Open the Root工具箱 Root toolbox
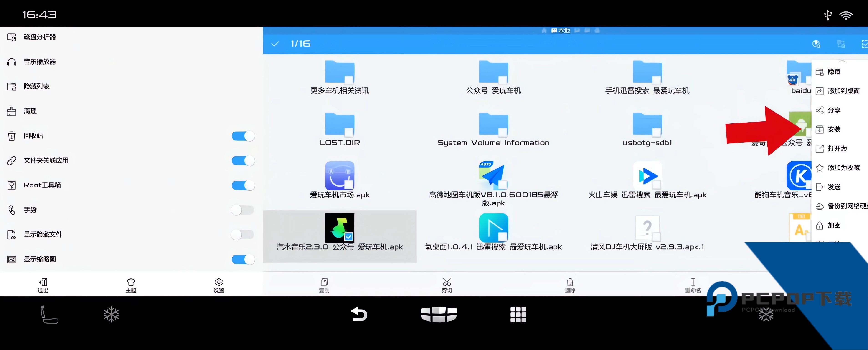Screen dimensions: 868x350 (x=42, y=185)
